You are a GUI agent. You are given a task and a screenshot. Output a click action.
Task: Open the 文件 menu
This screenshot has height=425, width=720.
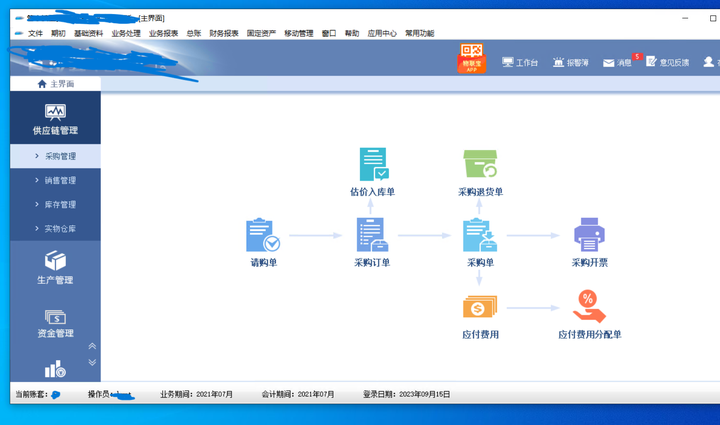(35, 33)
